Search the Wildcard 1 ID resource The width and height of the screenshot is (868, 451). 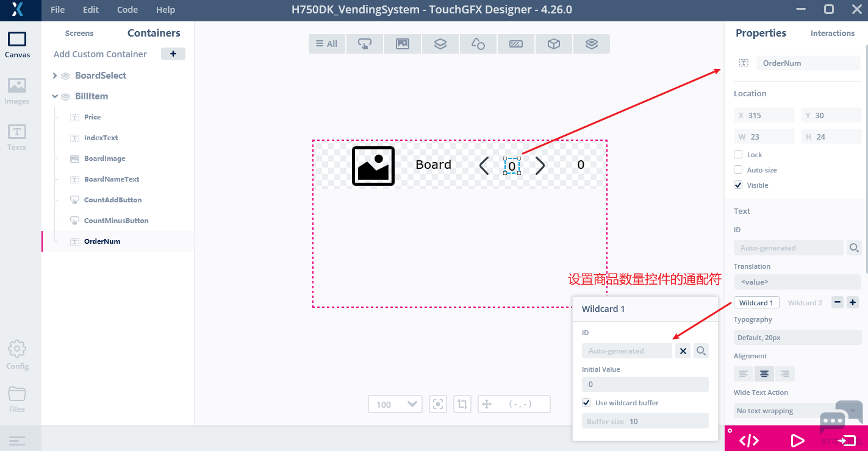click(701, 351)
